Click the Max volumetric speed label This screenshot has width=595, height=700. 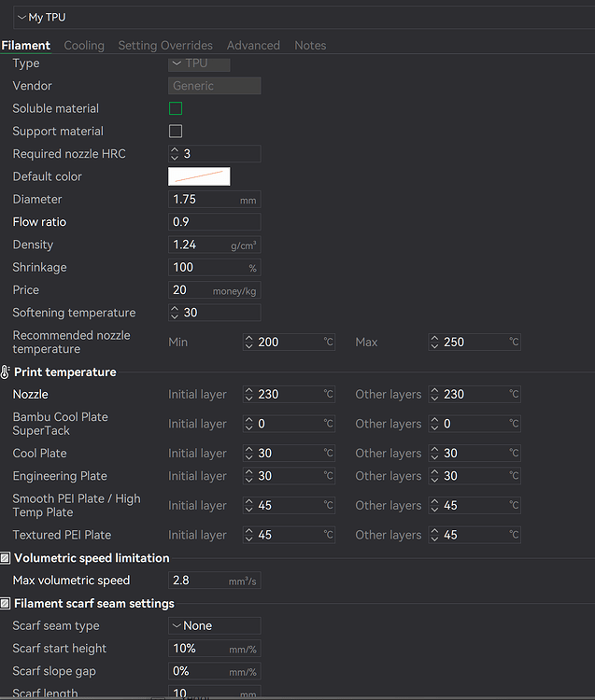coord(72,581)
